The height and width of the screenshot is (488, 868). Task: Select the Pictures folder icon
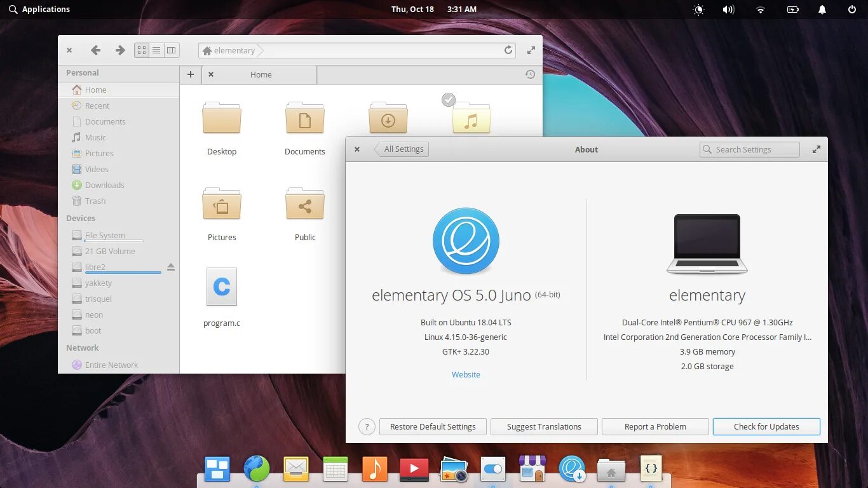(222, 203)
